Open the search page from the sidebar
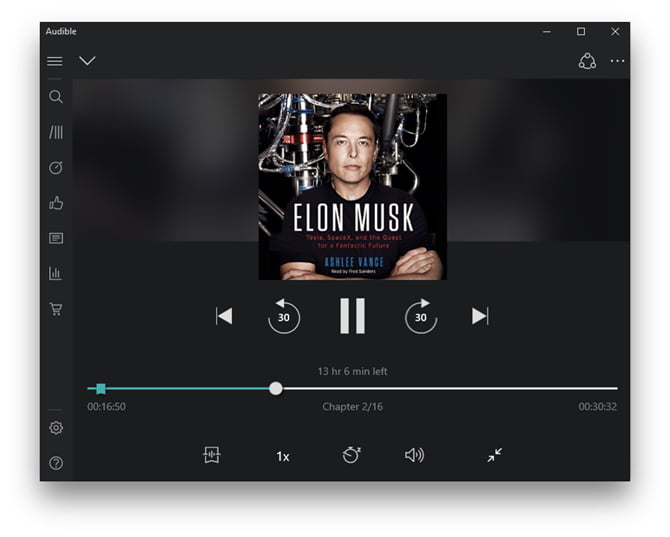 [x=56, y=97]
